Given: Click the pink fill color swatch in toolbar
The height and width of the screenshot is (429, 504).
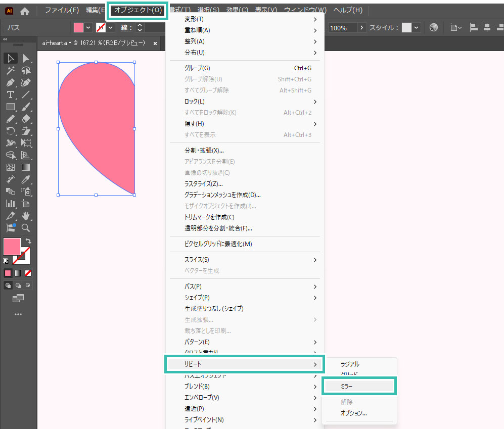Looking at the screenshot, I should point(12,247).
